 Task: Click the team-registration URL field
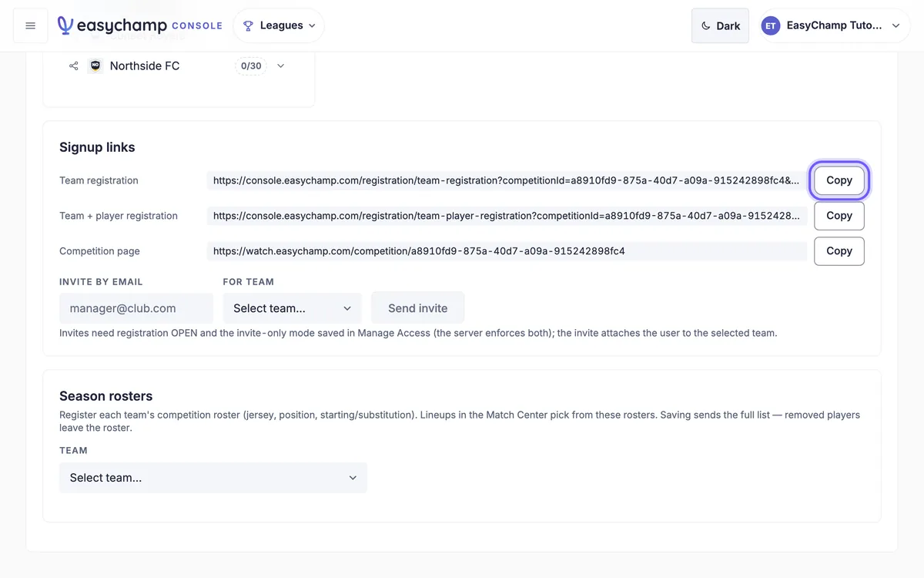[507, 180]
